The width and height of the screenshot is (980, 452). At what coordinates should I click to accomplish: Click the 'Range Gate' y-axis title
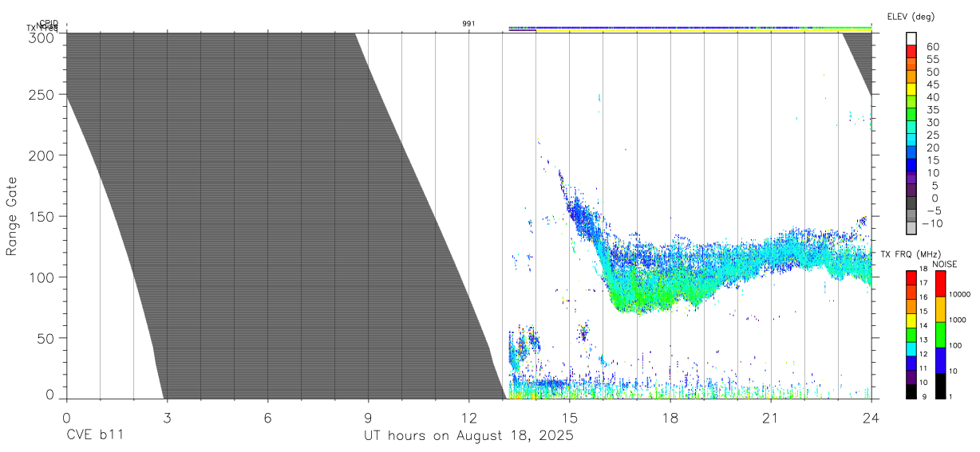[x=12, y=215]
